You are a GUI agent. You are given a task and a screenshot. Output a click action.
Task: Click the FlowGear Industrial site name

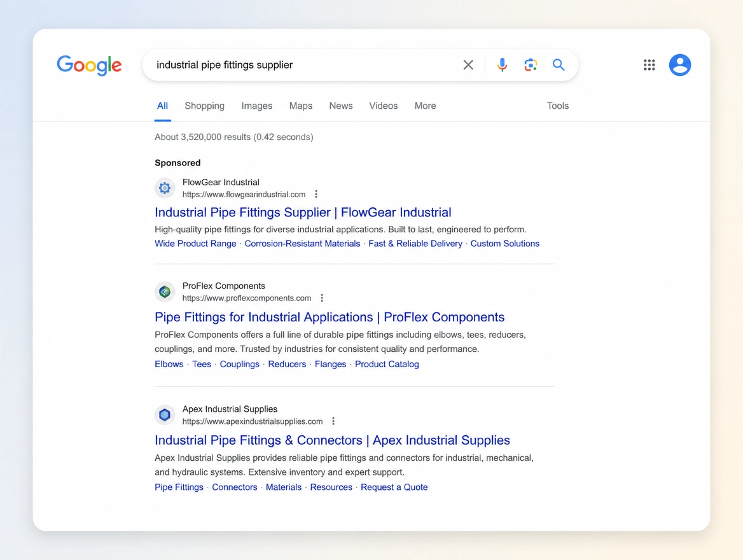tap(221, 183)
